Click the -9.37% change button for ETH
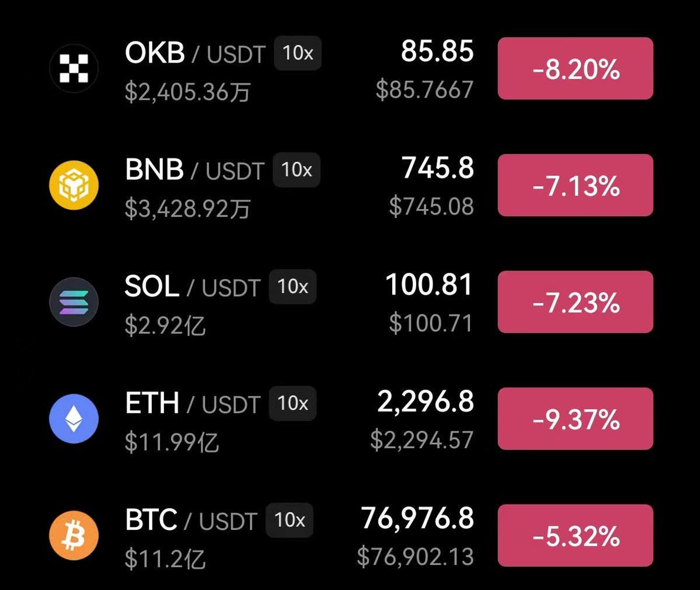This screenshot has height=590, width=700. (575, 419)
